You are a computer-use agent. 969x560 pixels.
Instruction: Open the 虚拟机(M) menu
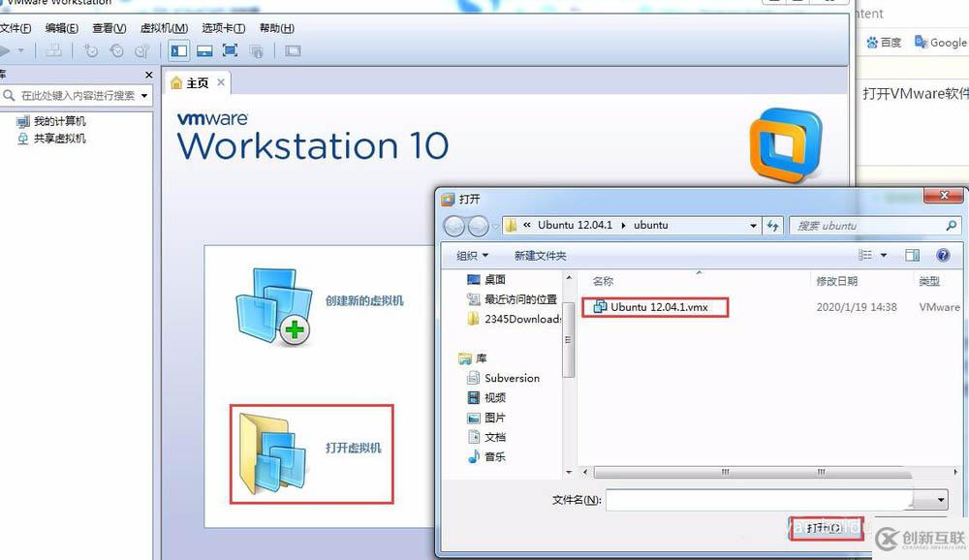pos(164,28)
